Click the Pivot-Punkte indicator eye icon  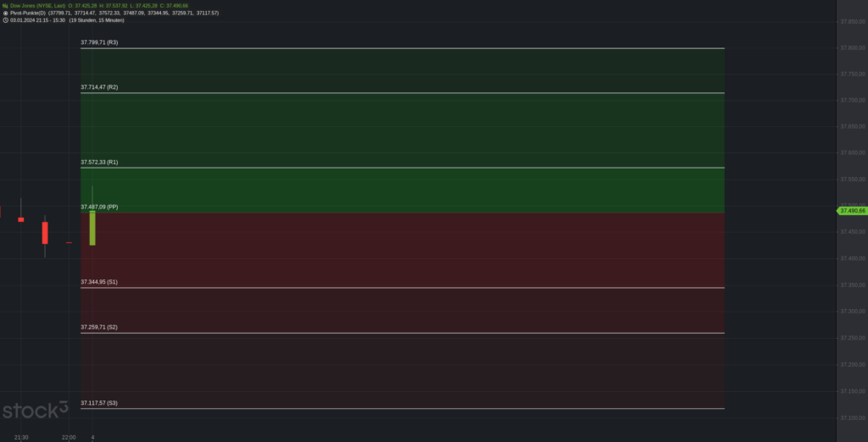5,13
